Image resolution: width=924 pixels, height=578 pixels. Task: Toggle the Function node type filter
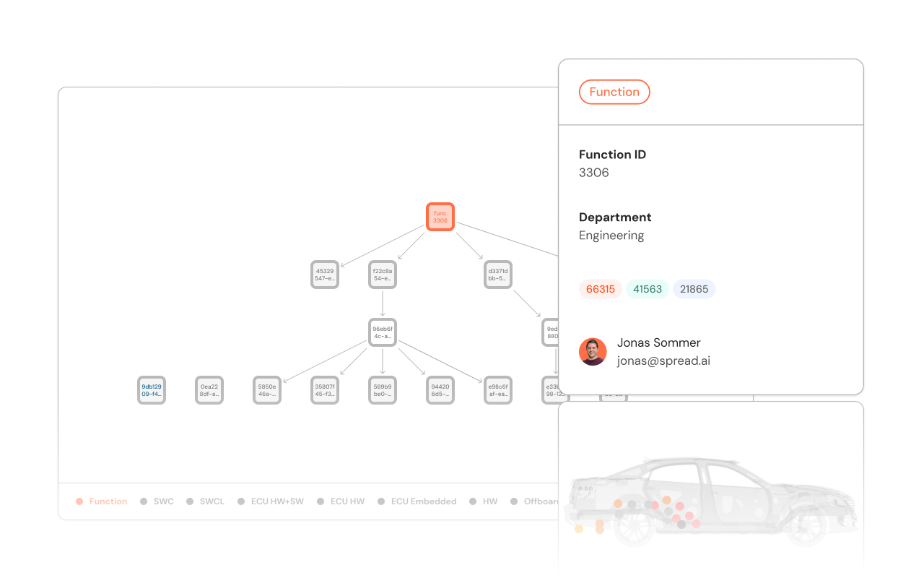click(101, 501)
